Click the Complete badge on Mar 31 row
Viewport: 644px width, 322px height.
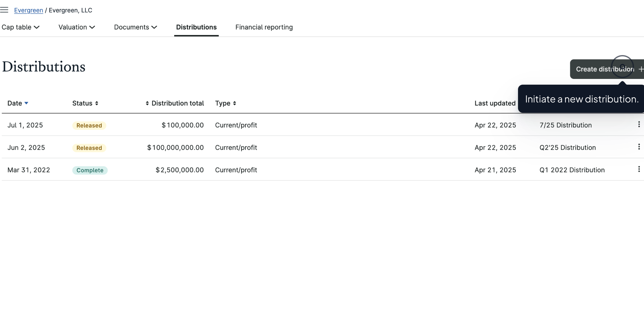(x=90, y=170)
